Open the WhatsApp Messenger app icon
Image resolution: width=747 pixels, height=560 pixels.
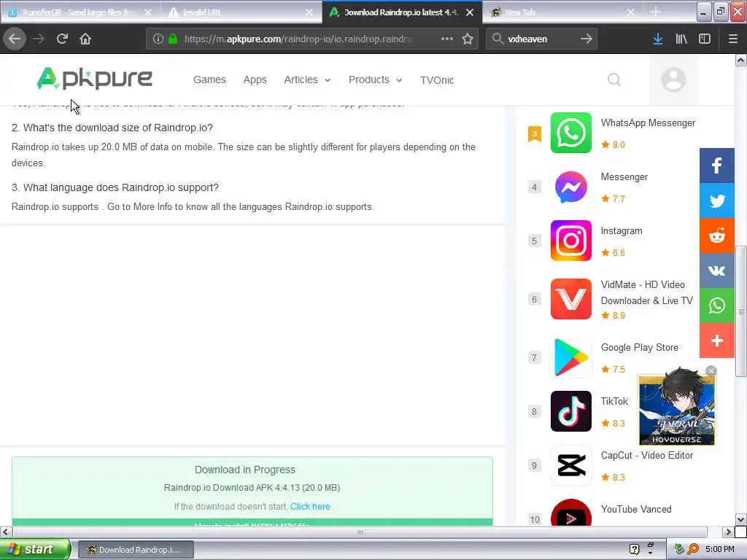point(570,133)
